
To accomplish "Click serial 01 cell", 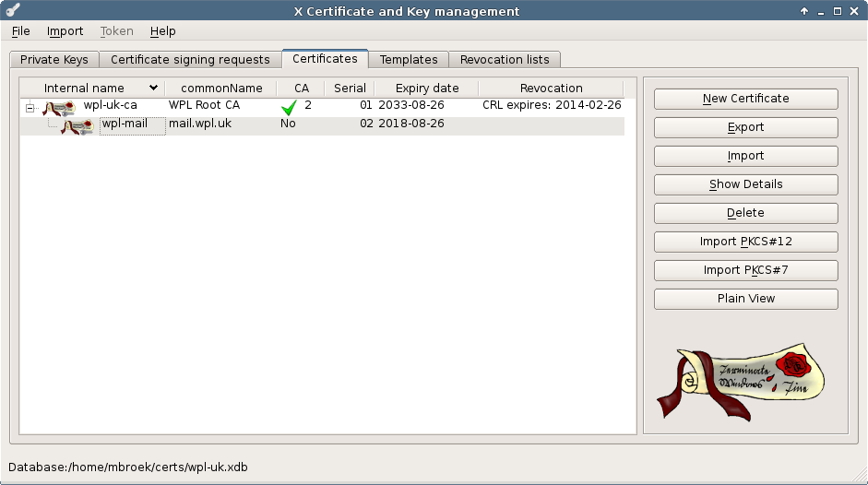I will (x=366, y=105).
